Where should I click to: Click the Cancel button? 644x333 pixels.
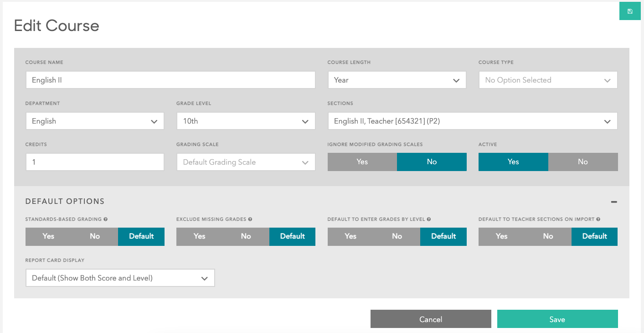click(431, 319)
